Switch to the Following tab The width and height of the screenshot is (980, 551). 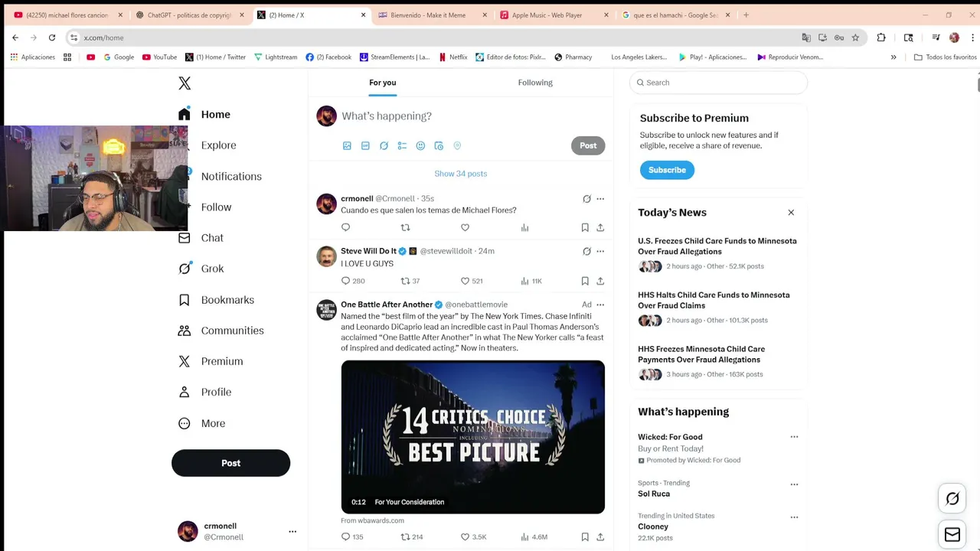tap(535, 83)
